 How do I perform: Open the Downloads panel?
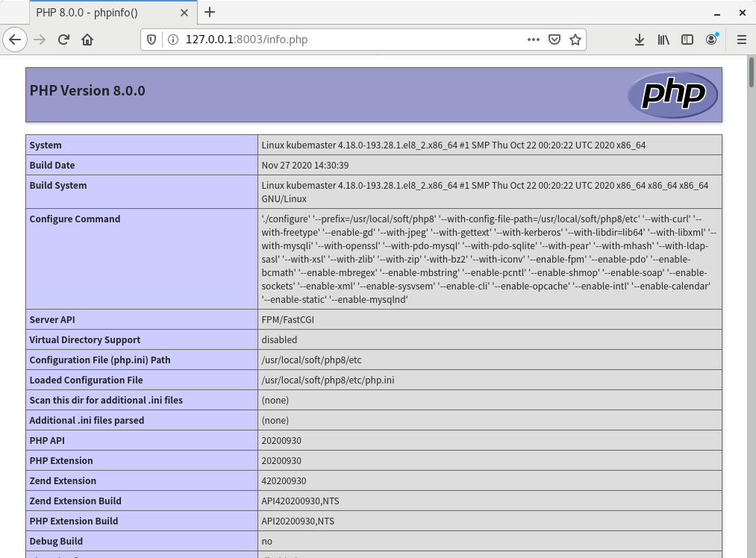tap(640, 40)
